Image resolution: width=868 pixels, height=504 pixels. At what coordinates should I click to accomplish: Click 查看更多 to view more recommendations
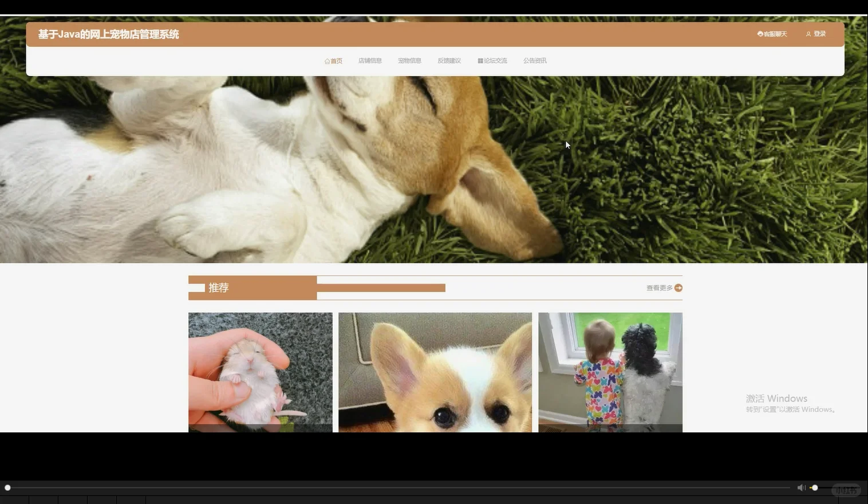coord(659,288)
